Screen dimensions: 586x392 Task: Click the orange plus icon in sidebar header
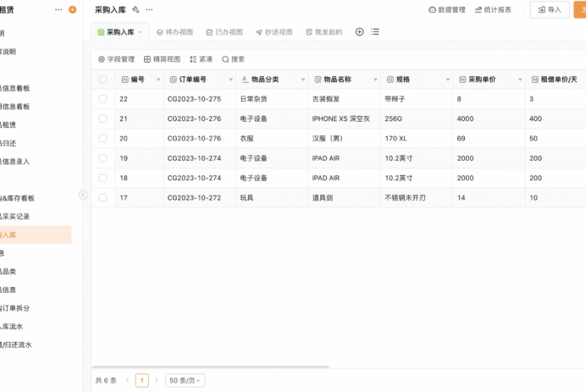point(73,9)
